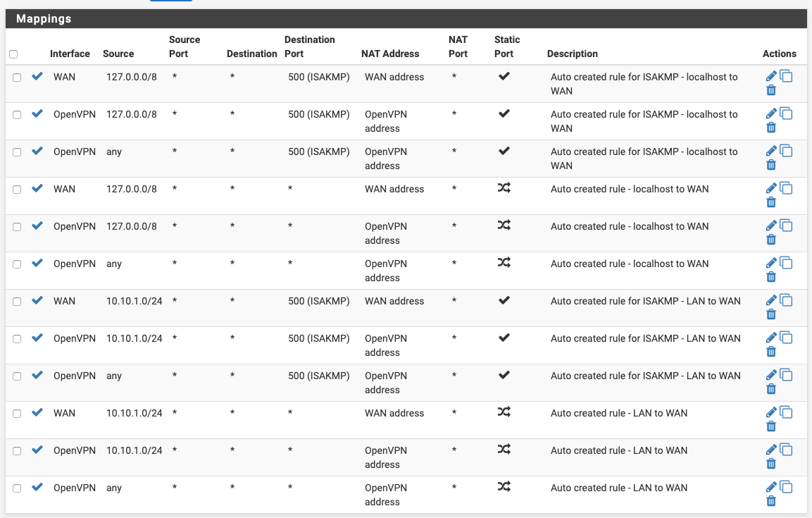The height and width of the screenshot is (518, 812).
Task: Copy WAN 10.10.1.0/24 non-ISAKMP LAN to WAN rule
Action: coord(787,412)
